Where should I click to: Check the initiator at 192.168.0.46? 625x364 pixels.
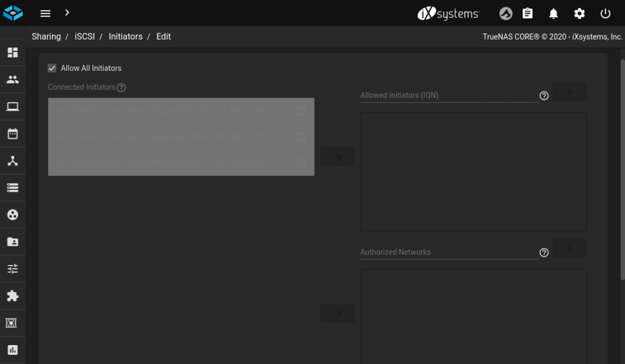301,111
